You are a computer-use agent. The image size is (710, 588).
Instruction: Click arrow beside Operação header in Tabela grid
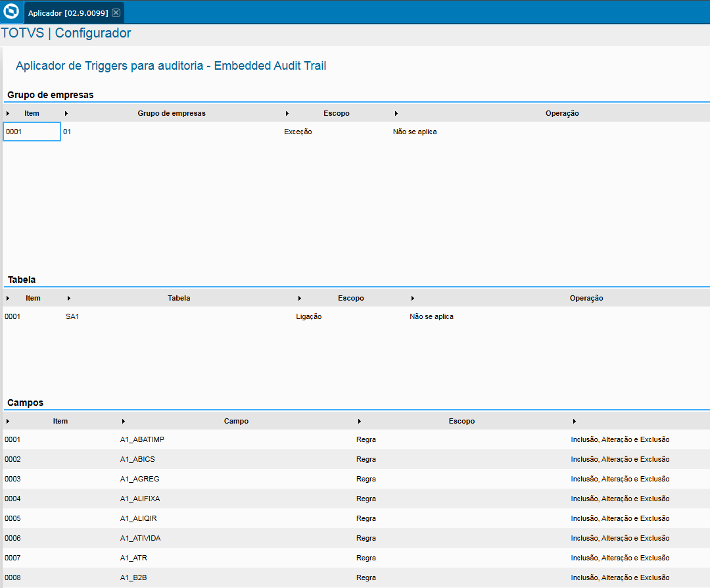[412, 298]
